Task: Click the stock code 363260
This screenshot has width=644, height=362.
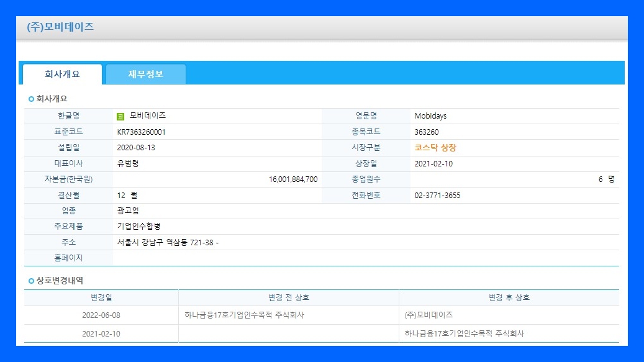Action: pyautogui.click(x=426, y=132)
